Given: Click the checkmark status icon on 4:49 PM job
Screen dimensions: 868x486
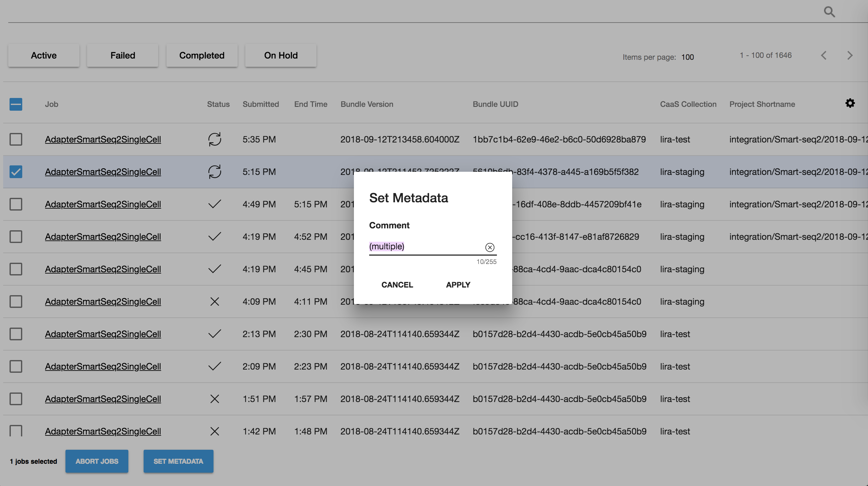Looking at the screenshot, I should [x=215, y=204].
